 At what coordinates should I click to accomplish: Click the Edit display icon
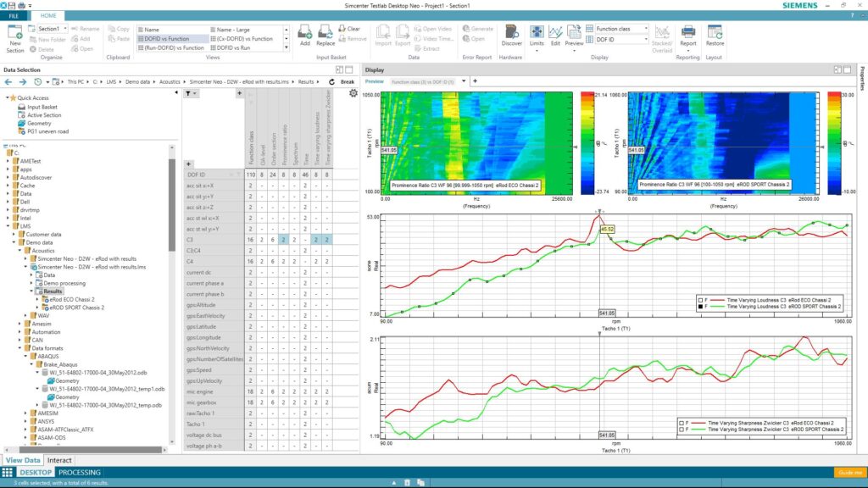click(x=555, y=35)
